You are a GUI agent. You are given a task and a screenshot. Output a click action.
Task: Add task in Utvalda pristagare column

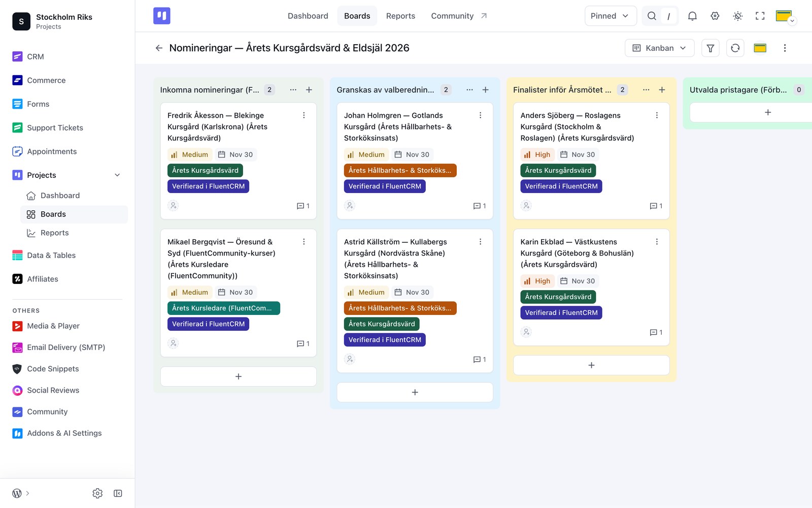click(767, 112)
